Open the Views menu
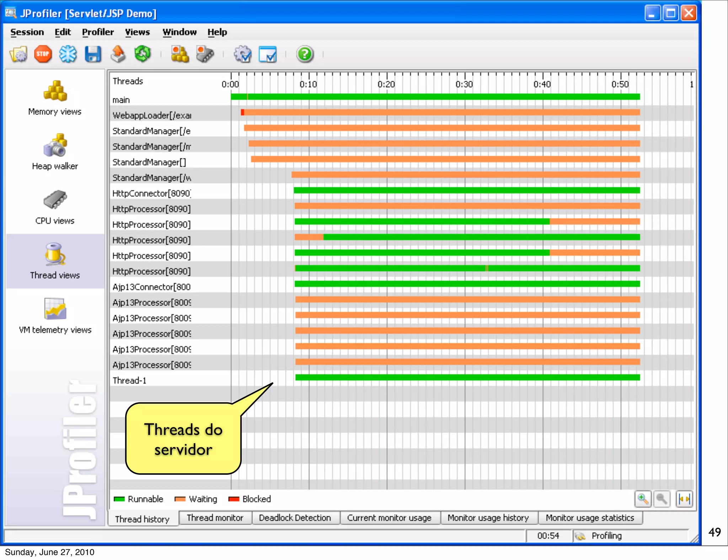The image size is (728, 560). [137, 32]
